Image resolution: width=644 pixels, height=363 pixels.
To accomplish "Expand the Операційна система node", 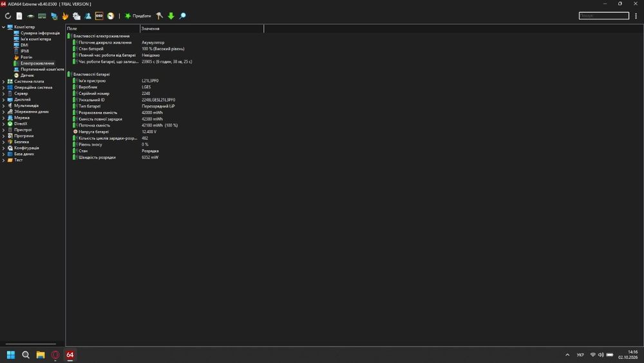I will click(x=4, y=88).
